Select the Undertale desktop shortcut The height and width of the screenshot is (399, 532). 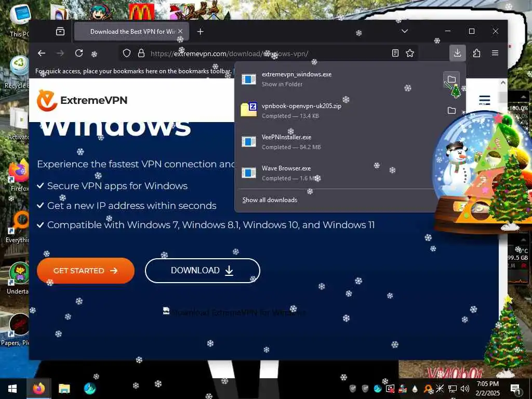click(18, 278)
